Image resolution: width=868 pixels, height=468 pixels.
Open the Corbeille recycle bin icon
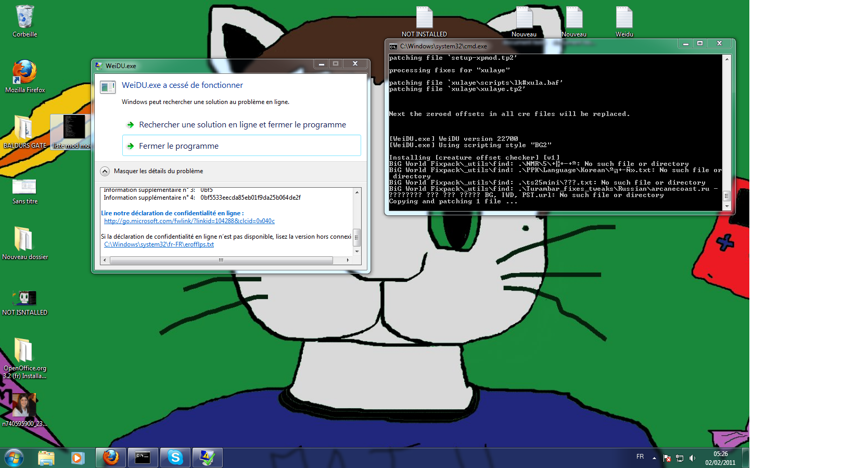(24, 21)
